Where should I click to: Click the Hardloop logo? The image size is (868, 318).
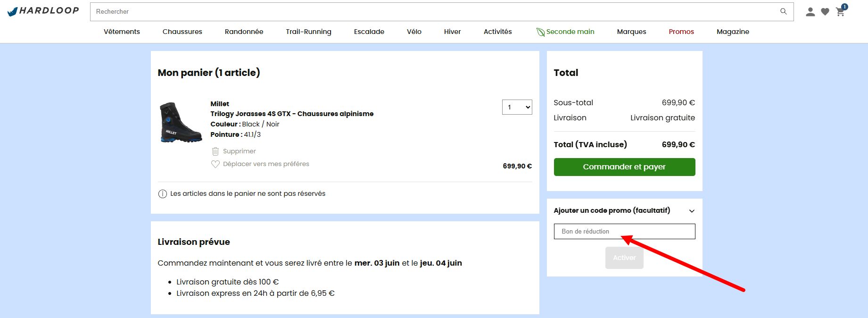coord(43,11)
